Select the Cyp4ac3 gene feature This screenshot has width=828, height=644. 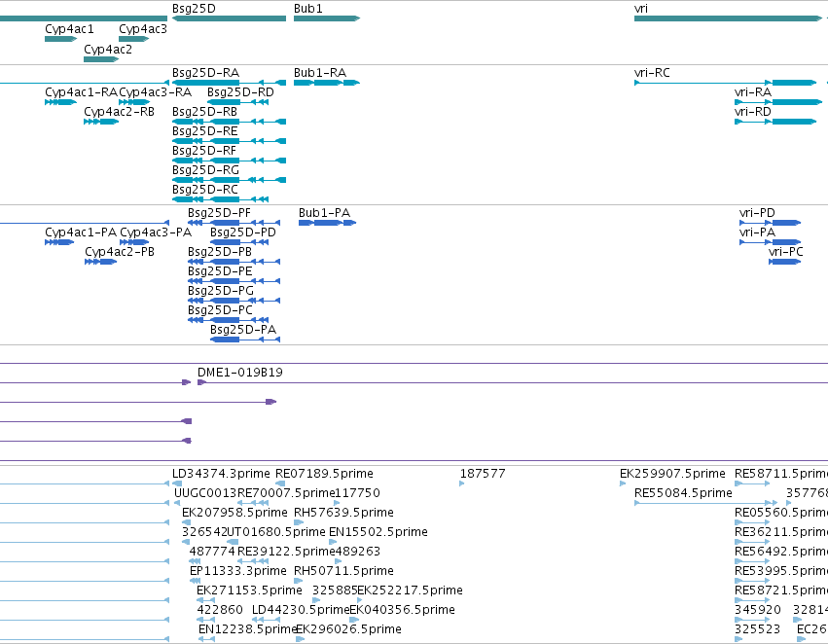[x=133, y=39]
